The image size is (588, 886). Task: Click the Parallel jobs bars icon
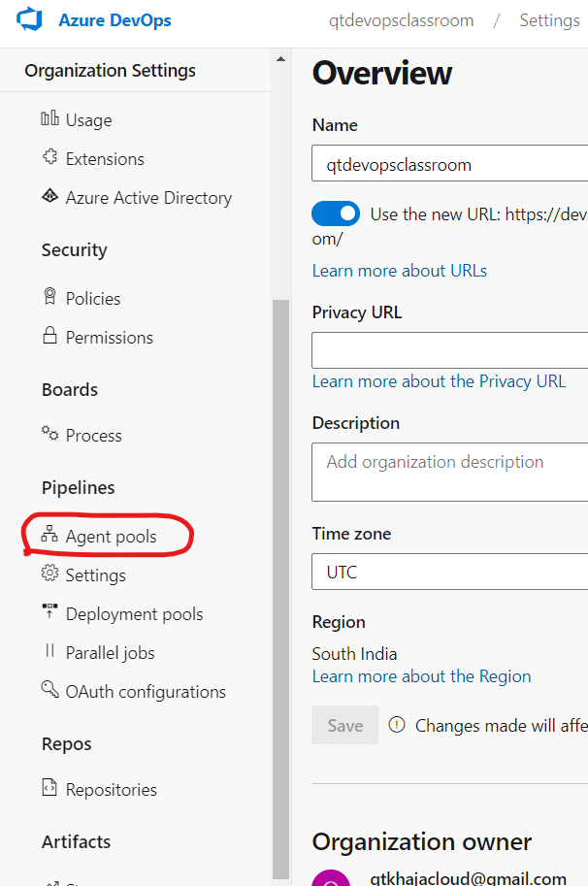coord(49,651)
